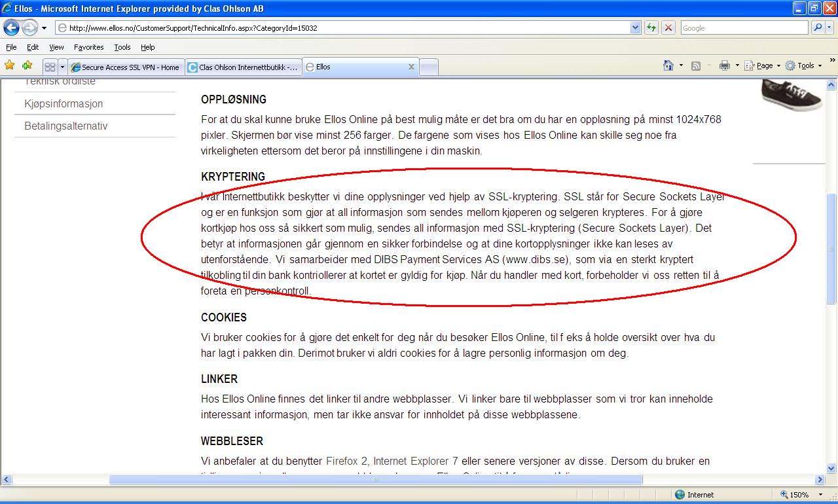Switch to Secure Access SSL VPN tab
Screen dimensions: 838x504
click(x=125, y=67)
